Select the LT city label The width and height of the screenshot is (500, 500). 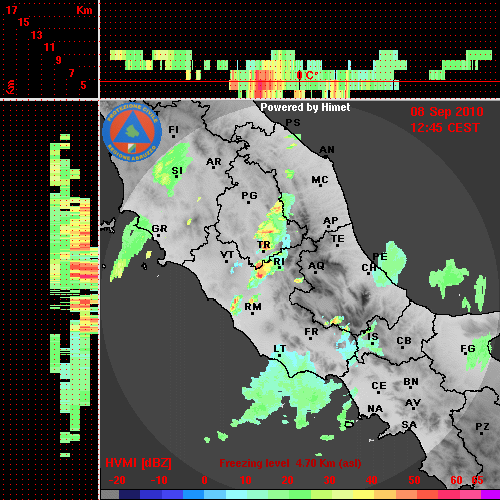tap(279, 349)
